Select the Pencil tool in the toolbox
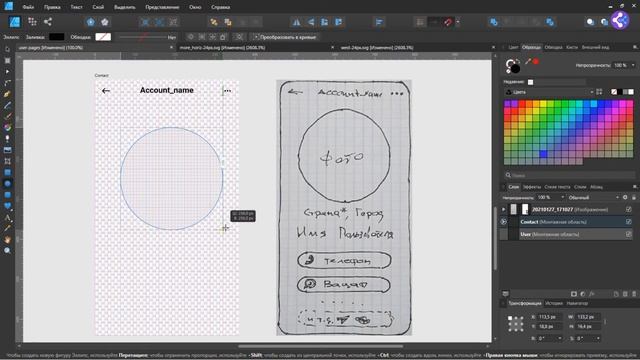The height and width of the screenshot is (360, 640). pos(7,105)
